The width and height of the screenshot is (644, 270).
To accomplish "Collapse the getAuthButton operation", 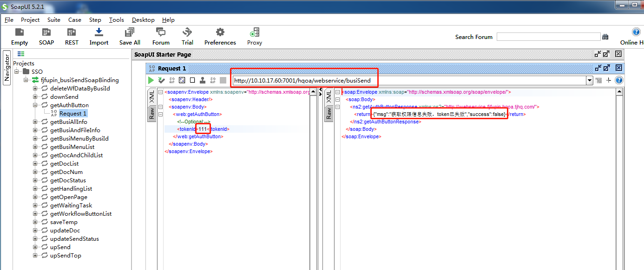I will click(x=35, y=105).
